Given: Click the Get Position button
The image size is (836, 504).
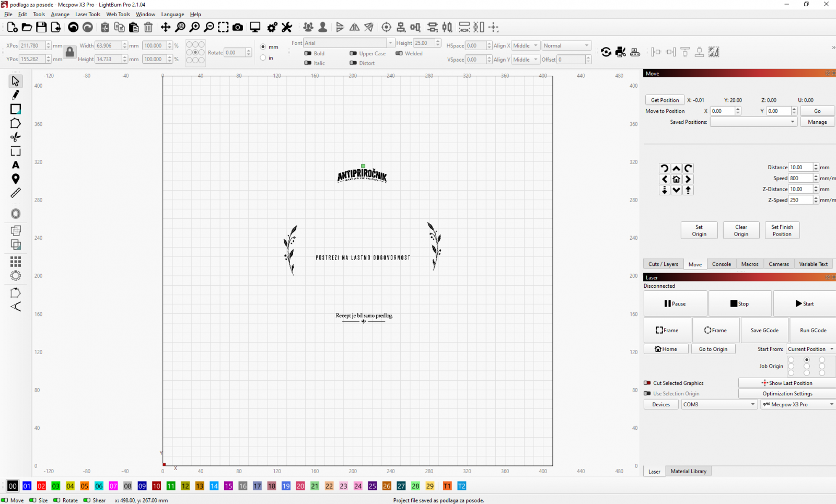Looking at the screenshot, I should tap(665, 100).
